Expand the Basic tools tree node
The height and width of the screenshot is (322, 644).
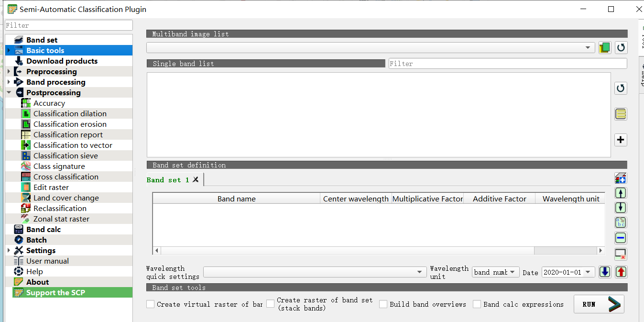[9, 50]
